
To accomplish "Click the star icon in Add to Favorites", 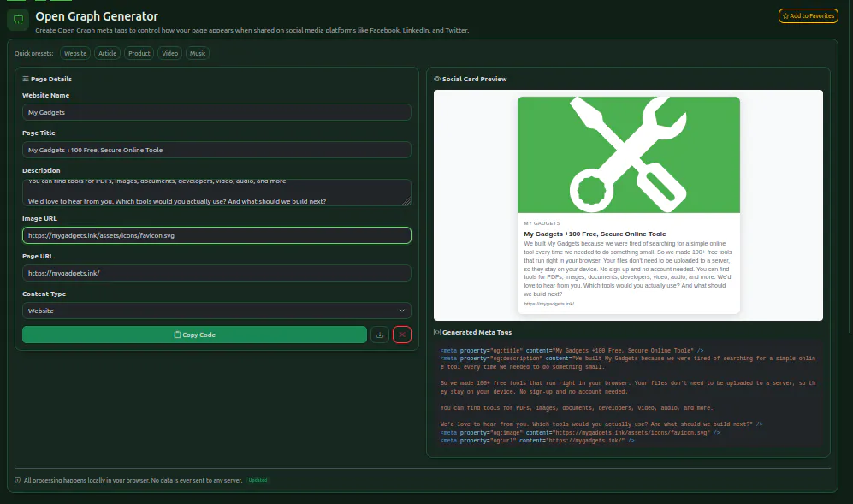I will tap(785, 16).
